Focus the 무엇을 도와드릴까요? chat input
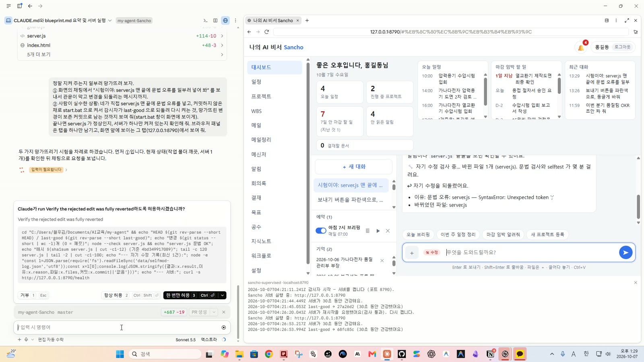This screenshot has width=644, height=362. tap(530, 253)
